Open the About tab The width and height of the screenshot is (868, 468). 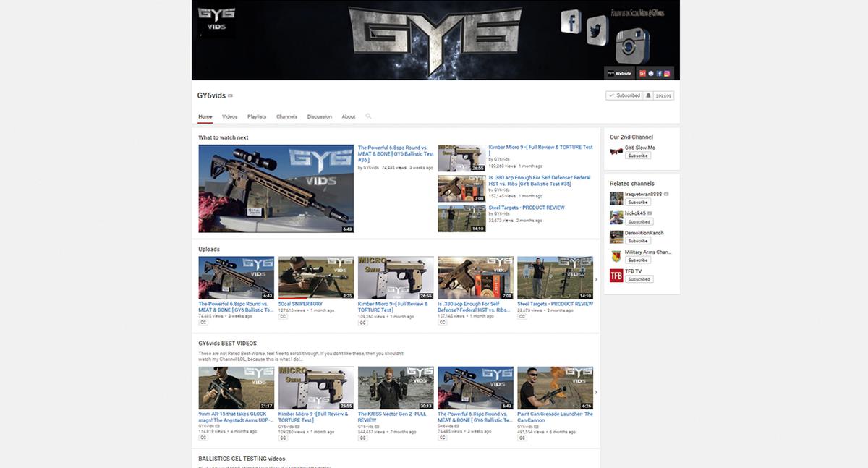349,116
